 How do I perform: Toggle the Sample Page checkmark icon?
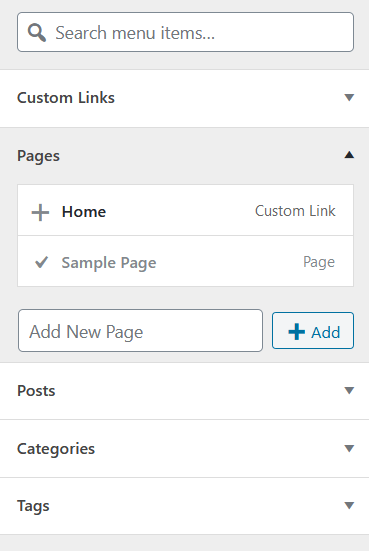[x=41, y=262]
